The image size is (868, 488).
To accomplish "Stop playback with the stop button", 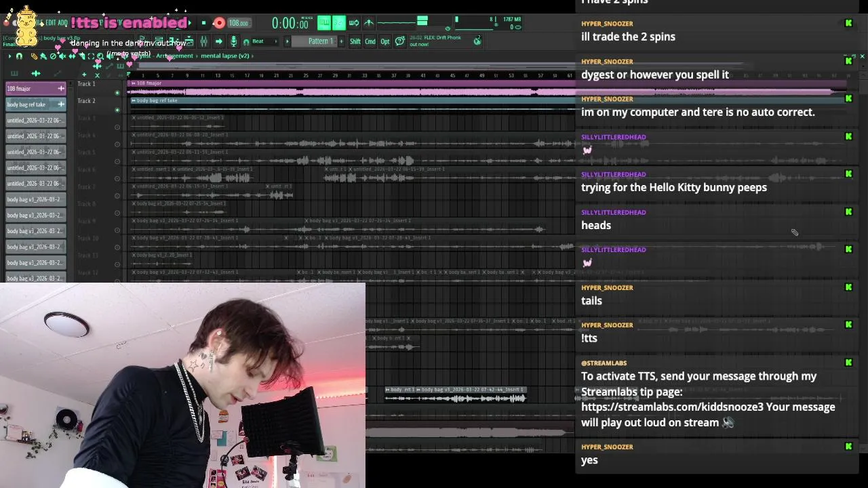I will [x=204, y=23].
